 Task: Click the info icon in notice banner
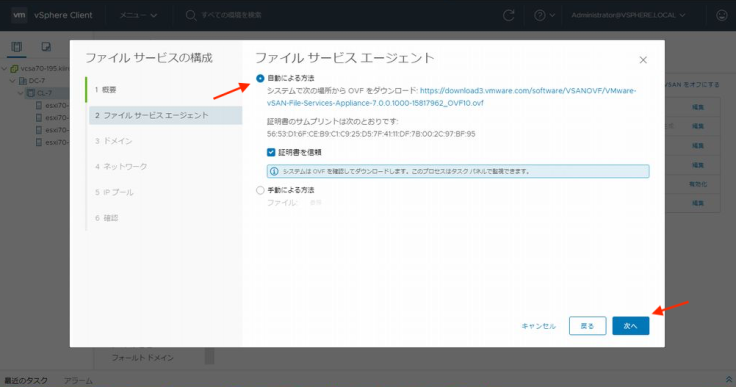274,171
